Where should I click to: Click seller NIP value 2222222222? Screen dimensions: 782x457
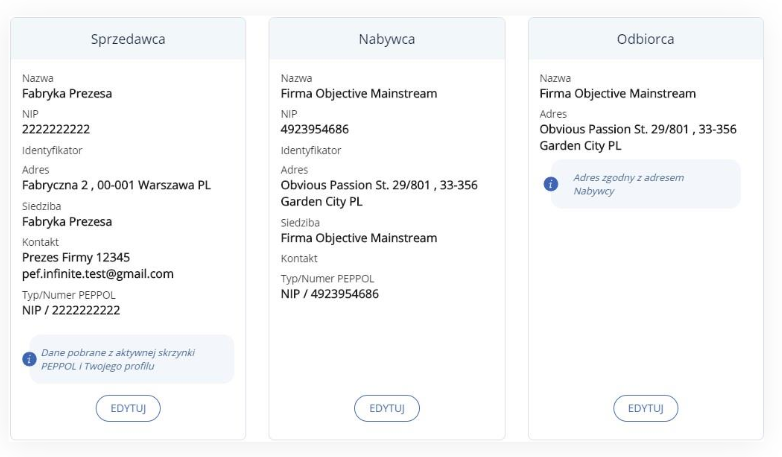[x=56, y=129]
